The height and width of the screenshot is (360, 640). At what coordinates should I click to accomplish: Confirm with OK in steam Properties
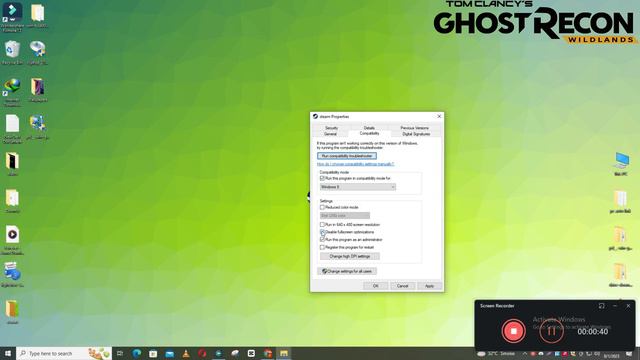(x=376, y=286)
